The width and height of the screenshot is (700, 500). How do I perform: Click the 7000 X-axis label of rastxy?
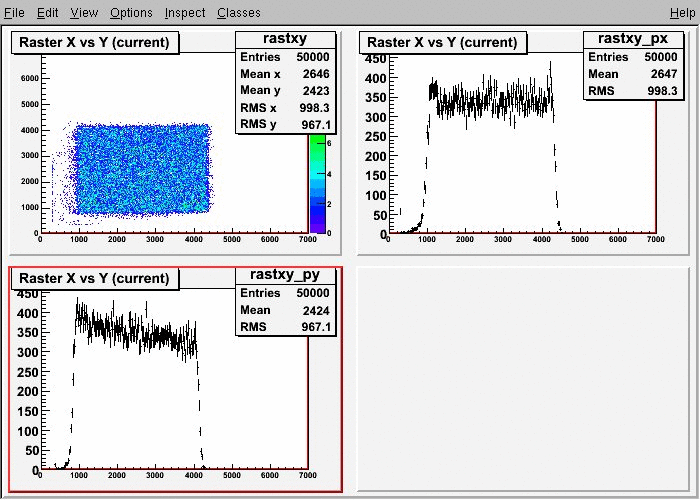click(308, 239)
